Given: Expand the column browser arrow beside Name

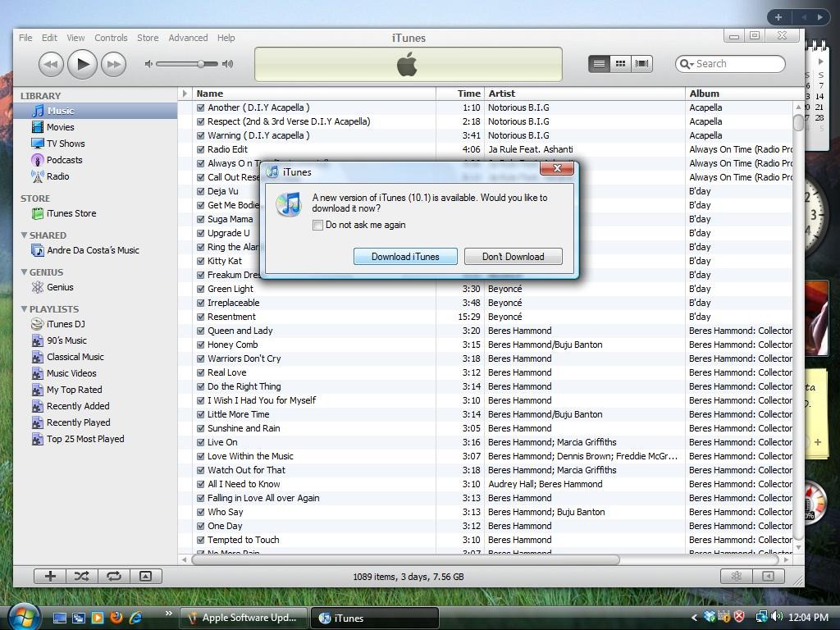Looking at the screenshot, I should click(x=185, y=94).
